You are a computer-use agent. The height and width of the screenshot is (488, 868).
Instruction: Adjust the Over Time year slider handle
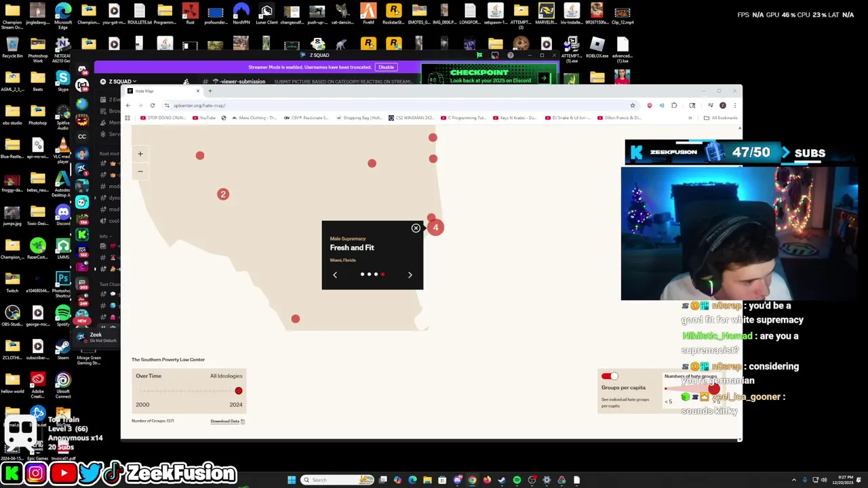point(239,391)
